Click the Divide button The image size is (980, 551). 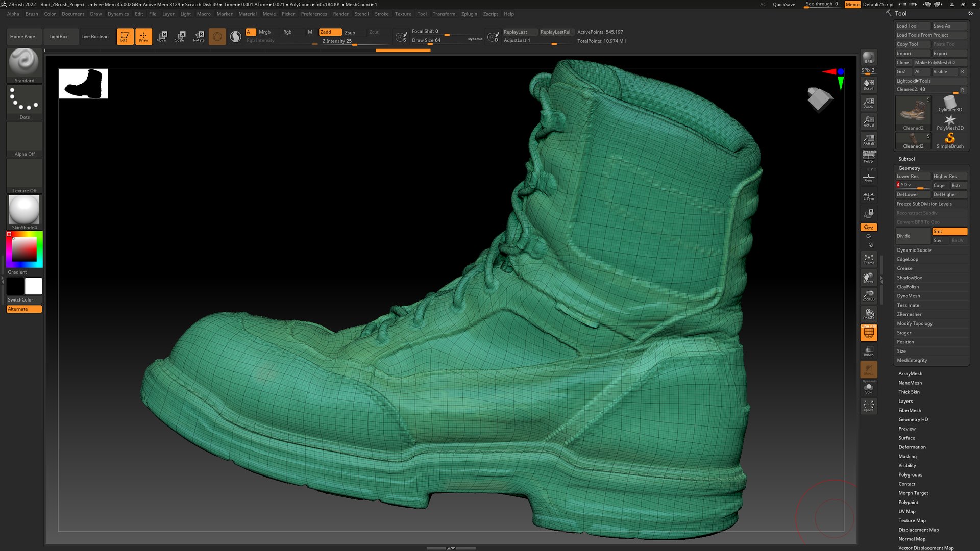913,236
